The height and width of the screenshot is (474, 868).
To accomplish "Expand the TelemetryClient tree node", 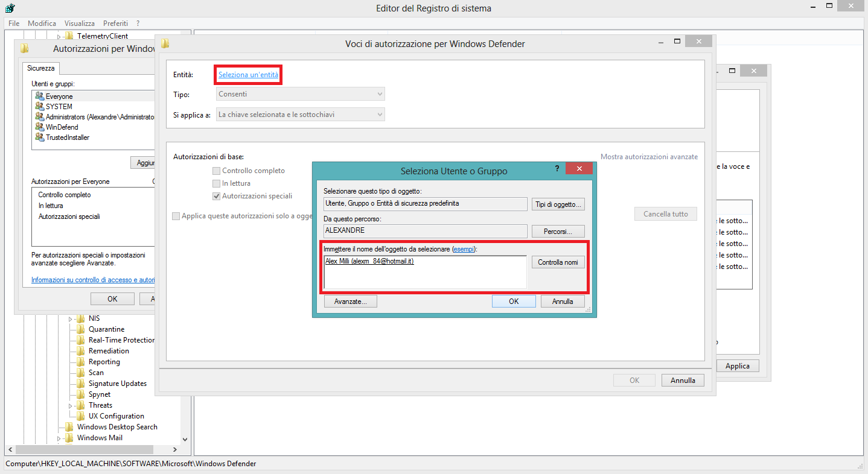I will point(59,37).
